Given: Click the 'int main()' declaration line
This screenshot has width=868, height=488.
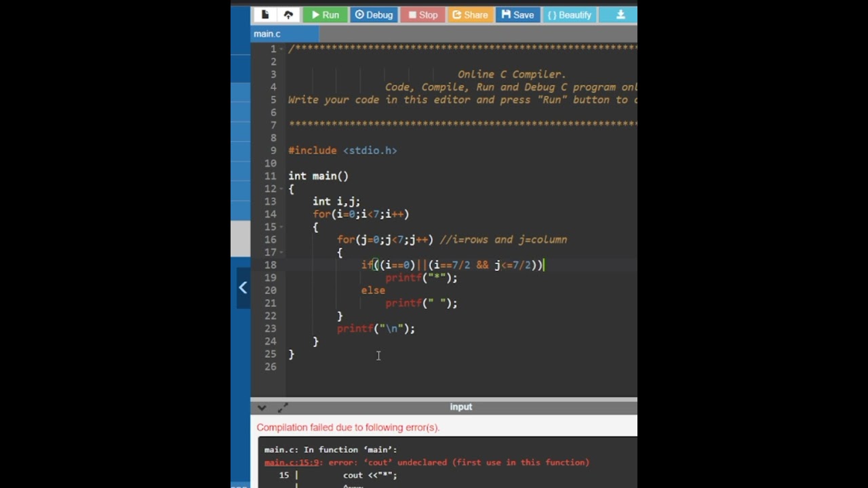Looking at the screenshot, I should tap(318, 176).
